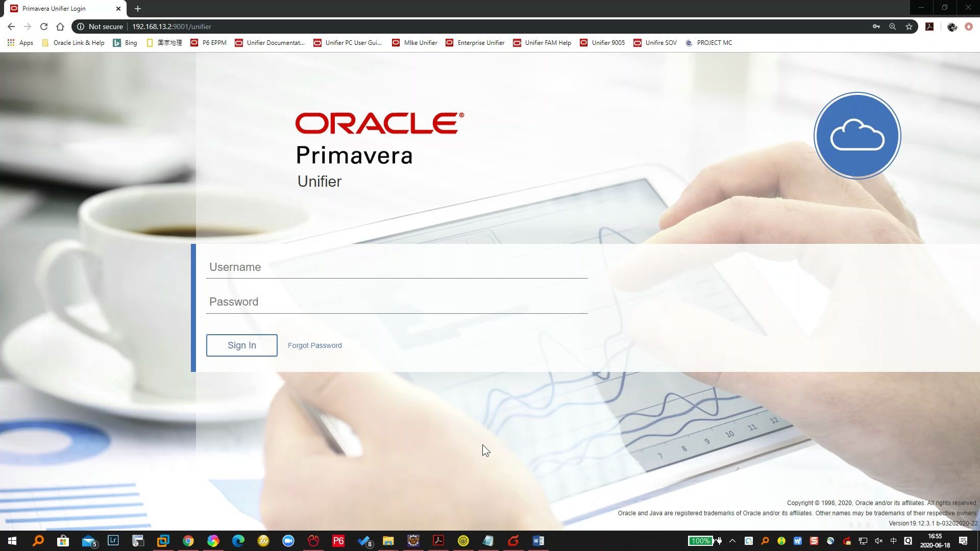
Task: Close the Primavera Unifier Login tab
Action: point(118,9)
